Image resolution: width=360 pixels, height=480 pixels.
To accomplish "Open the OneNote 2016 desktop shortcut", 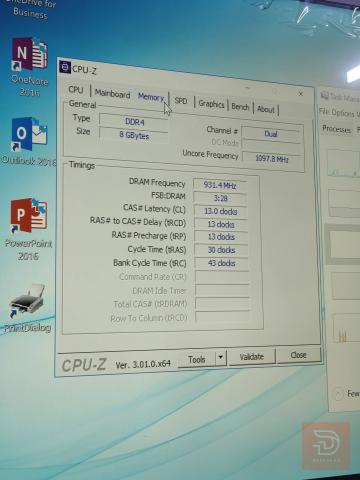I will pyautogui.click(x=30, y=67).
